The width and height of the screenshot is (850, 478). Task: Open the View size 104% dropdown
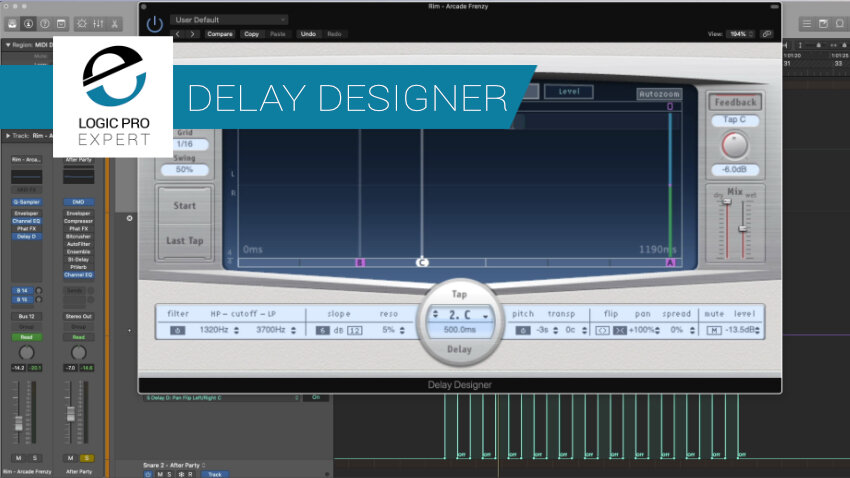point(740,34)
